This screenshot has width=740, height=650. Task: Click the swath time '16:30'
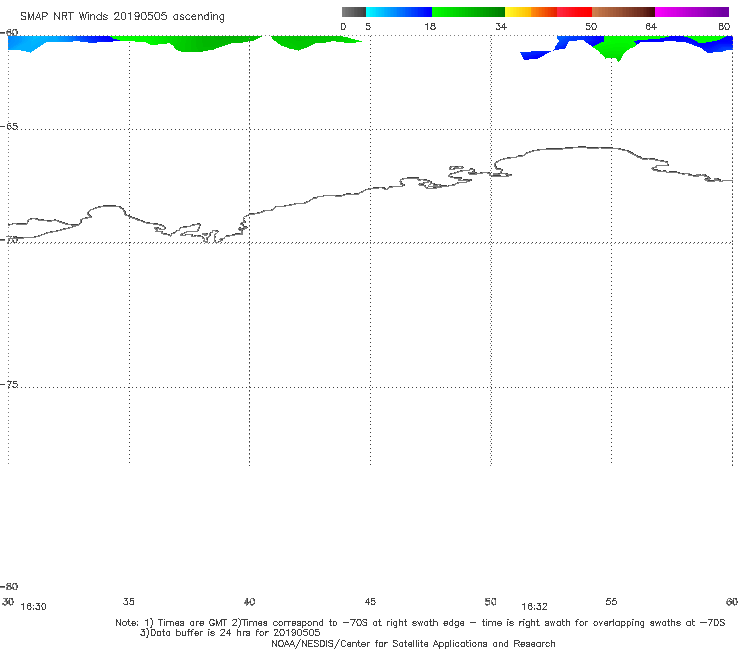(x=34, y=607)
